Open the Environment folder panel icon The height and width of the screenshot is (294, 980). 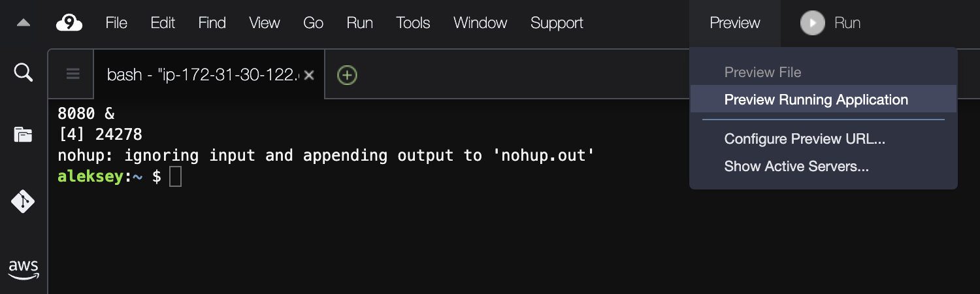coord(24,135)
